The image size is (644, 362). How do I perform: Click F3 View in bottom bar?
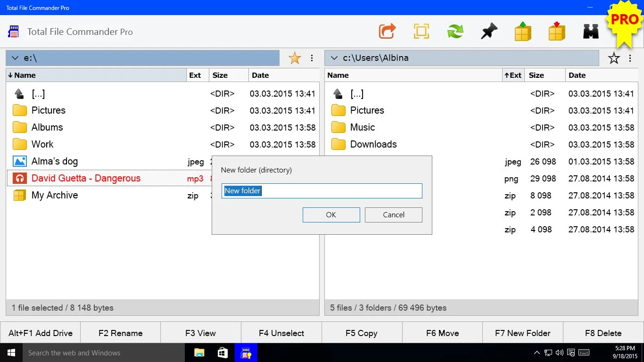click(201, 333)
